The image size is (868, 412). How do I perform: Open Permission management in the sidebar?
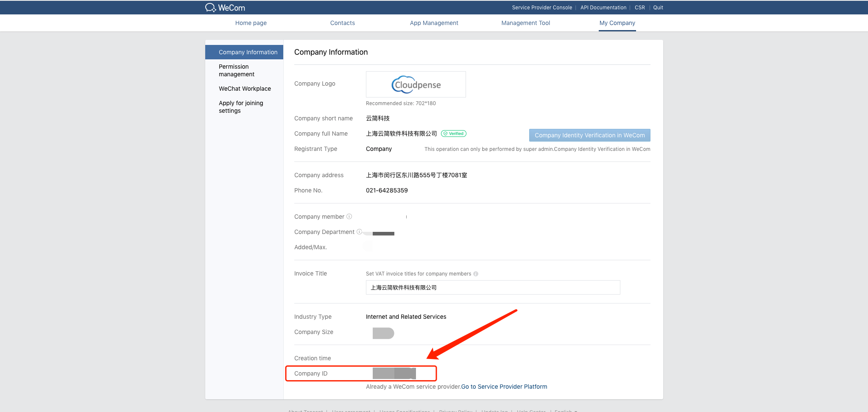click(x=237, y=70)
